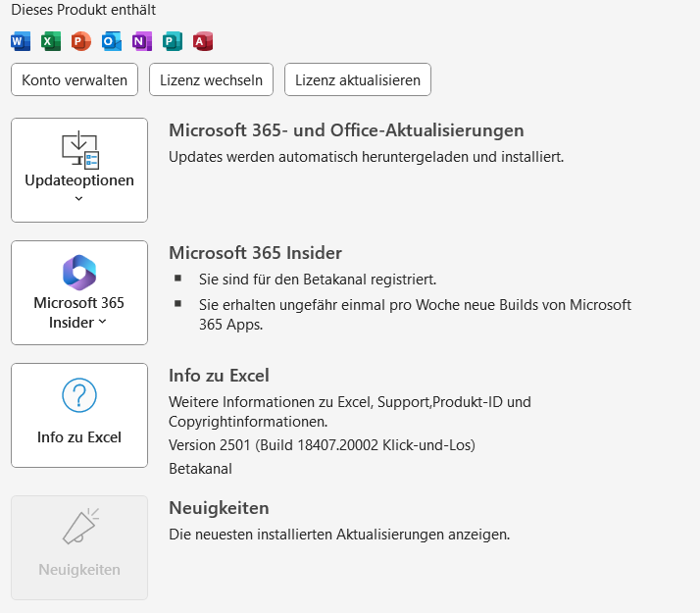Click the greyed-out Neuigkeiten button label

click(x=79, y=569)
